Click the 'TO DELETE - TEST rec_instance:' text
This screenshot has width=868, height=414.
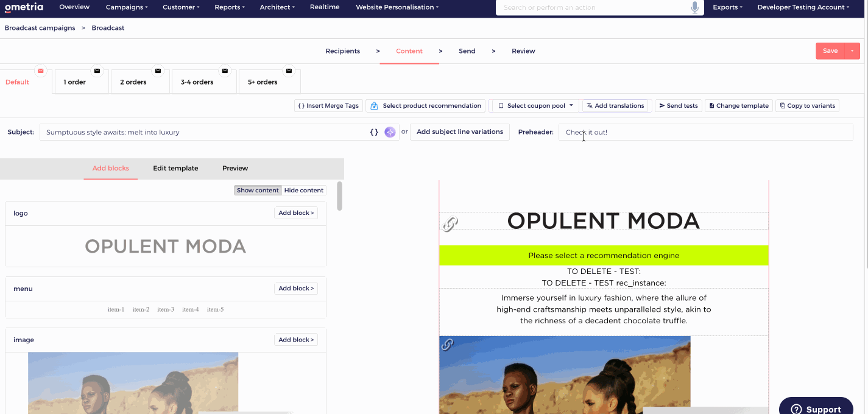click(604, 283)
